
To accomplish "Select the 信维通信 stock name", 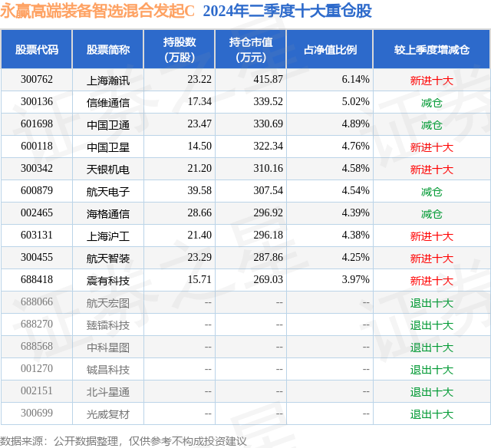I will click(x=108, y=103).
